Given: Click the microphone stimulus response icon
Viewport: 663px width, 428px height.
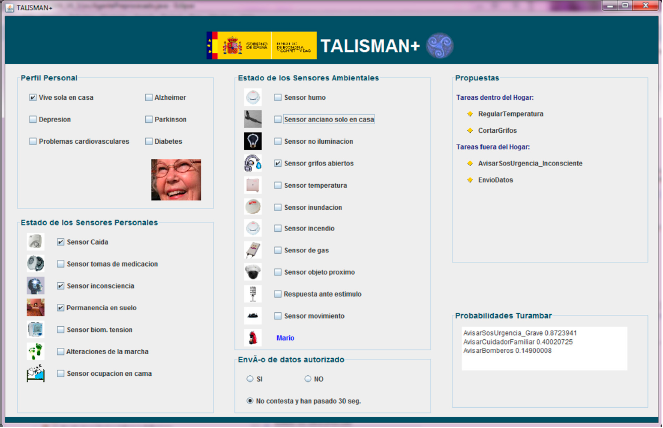Looking at the screenshot, I should pyautogui.click(x=254, y=294).
